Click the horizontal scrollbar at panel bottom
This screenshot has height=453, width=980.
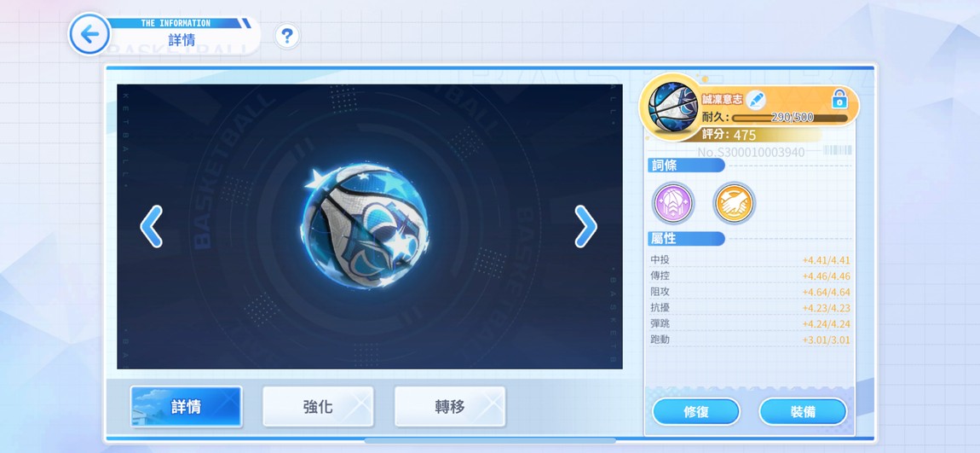490,440
